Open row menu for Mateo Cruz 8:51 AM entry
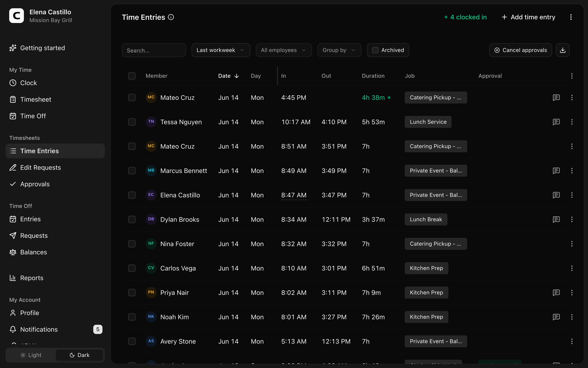The height and width of the screenshot is (368, 588). (572, 146)
